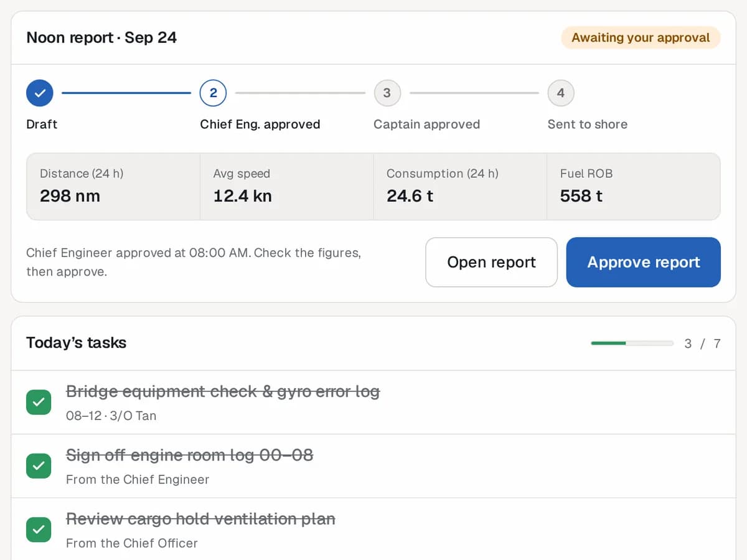The width and height of the screenshot is (747, 560).
Task: Select step 4 Sent to shore circle
Action: (x=560, y=93)
